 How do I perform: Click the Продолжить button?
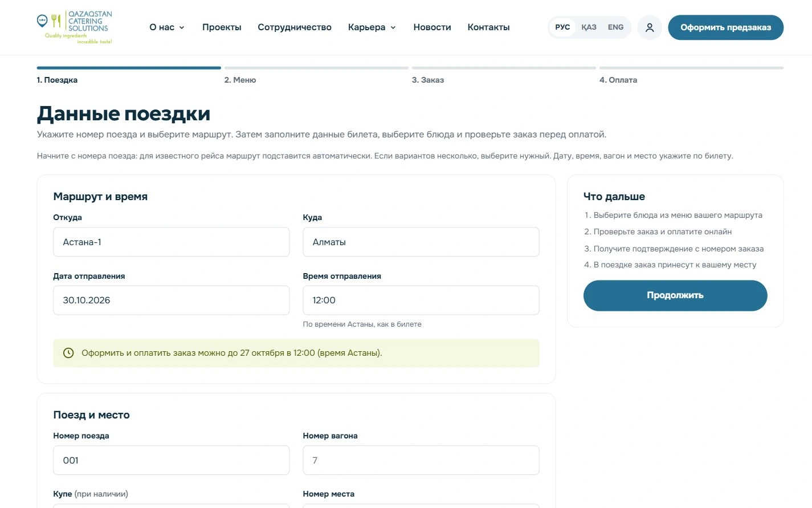pyautogui.click(x=675, y=295)
